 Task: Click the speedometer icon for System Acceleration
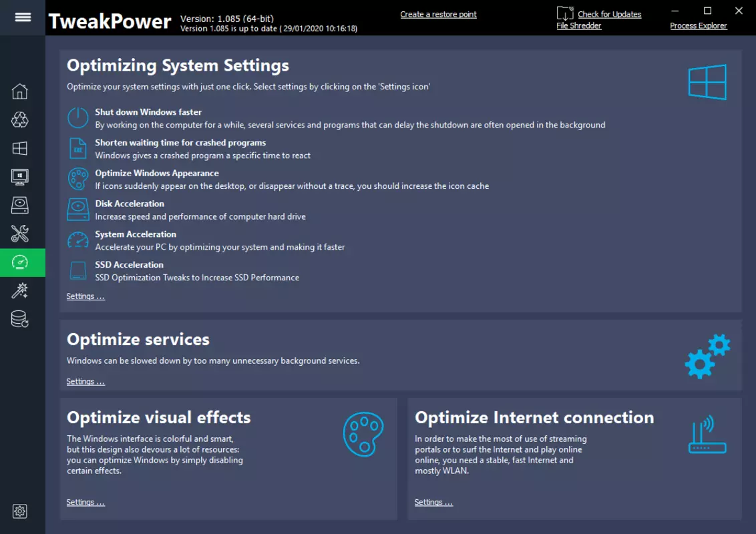pos(77,240)
